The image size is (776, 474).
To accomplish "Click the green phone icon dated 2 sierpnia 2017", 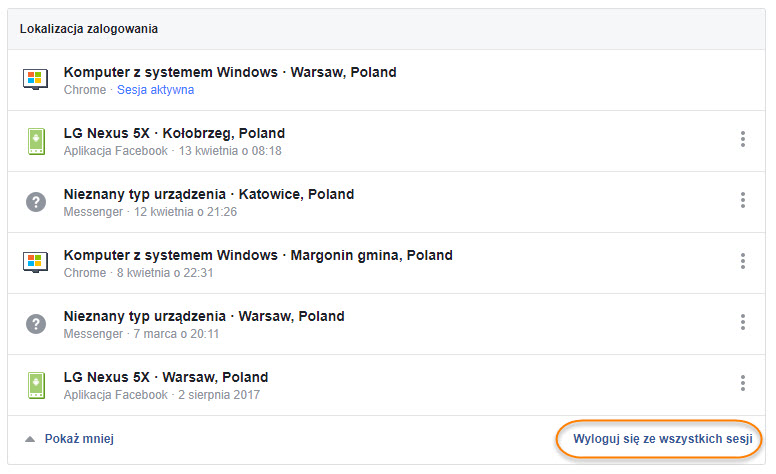I will (x=36, y=385).
